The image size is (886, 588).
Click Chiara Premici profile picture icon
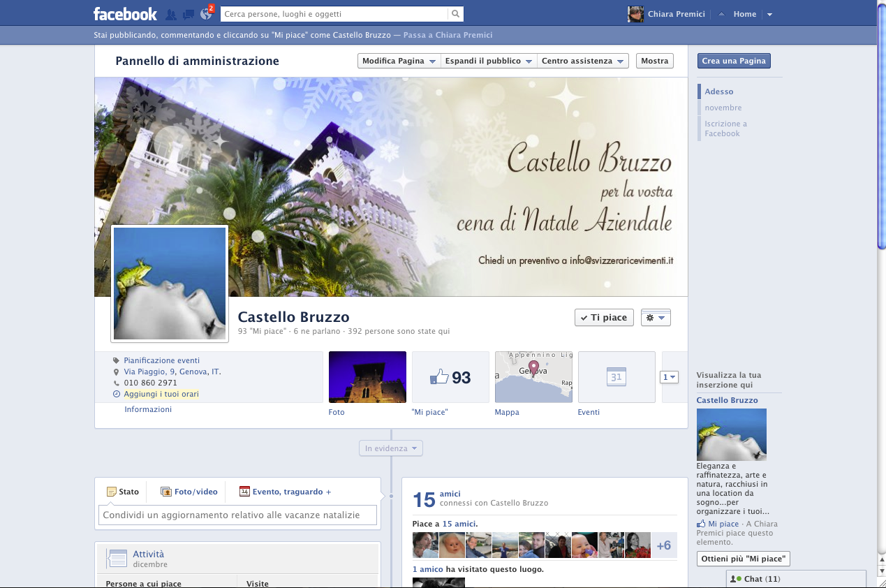[x=635, y=14]
